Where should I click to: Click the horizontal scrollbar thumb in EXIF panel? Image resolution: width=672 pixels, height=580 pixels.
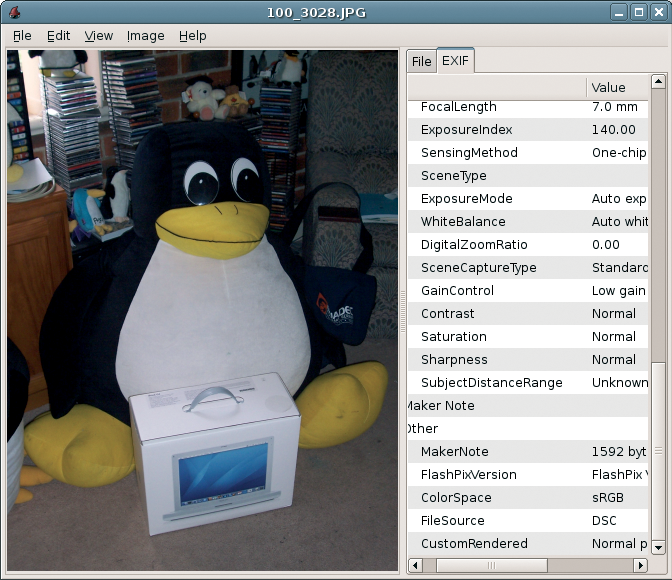[x=492, y=565]
